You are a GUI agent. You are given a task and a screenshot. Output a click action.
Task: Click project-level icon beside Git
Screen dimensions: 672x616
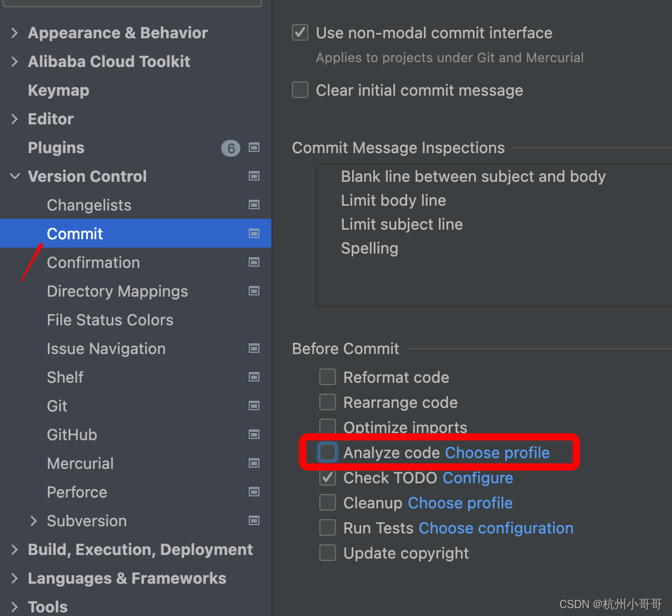click(254, 406)
